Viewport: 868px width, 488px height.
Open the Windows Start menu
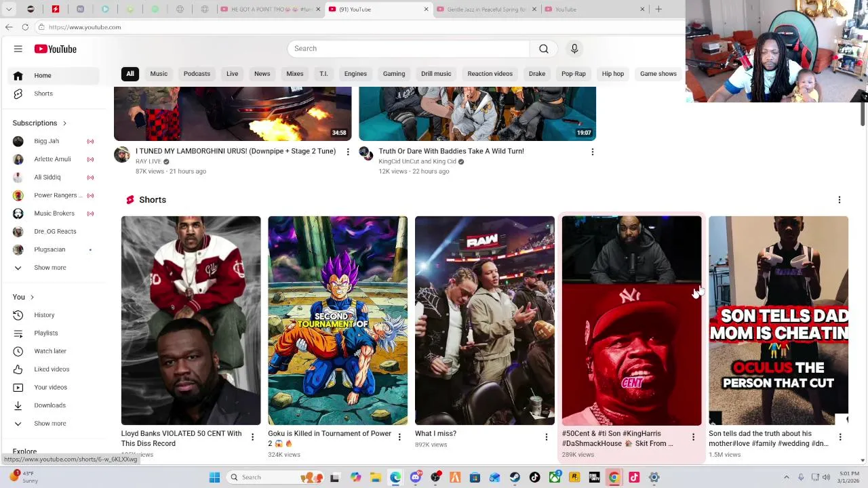[x=214, y=477]
